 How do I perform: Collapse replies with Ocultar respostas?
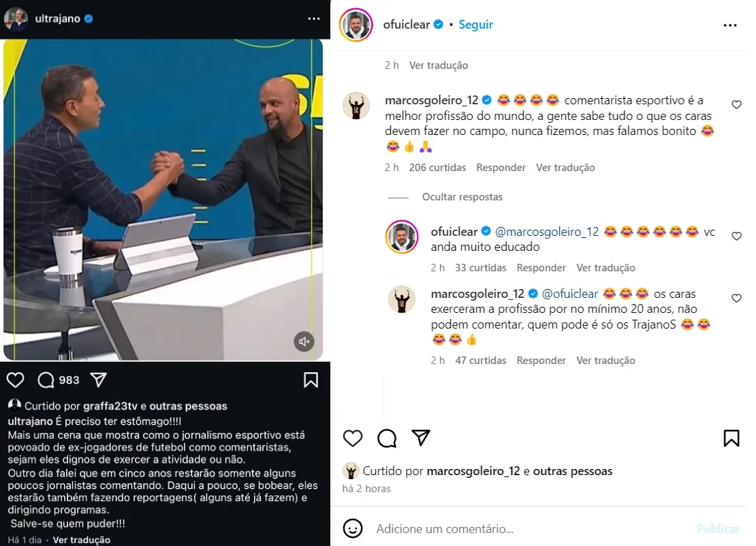(x=462, y=197)
